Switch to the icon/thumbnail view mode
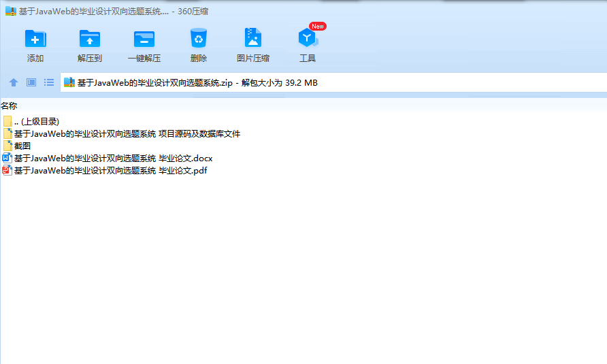 (31, 82)
